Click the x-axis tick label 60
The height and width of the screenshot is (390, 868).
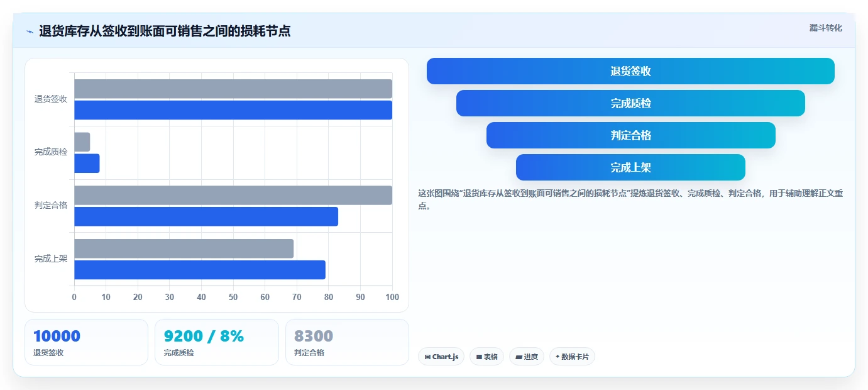point(265,297)
